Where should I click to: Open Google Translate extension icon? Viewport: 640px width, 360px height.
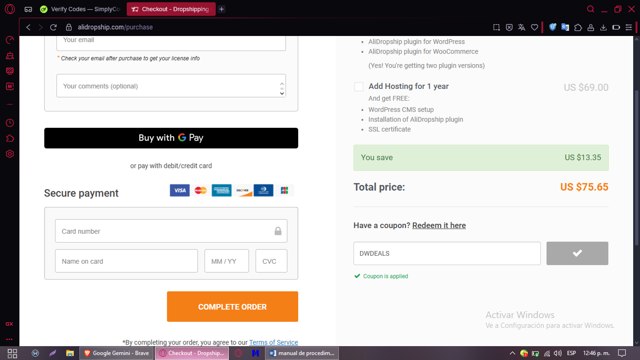[565, 27]
